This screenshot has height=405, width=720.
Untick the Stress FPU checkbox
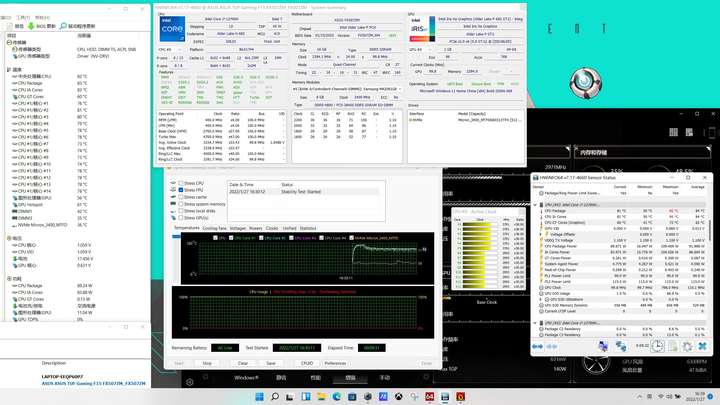coord(181,190)
